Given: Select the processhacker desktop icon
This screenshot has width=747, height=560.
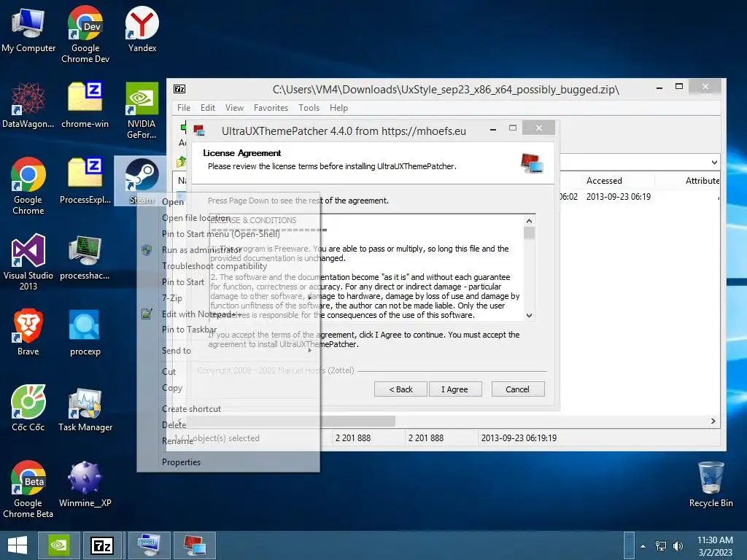Looking at the screenshot, I should [85, 257].
